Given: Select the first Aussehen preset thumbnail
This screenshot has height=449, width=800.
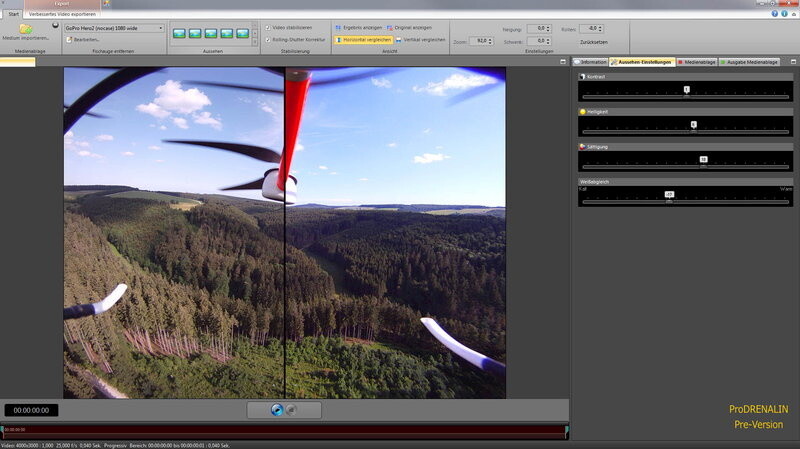Looking at the screenshot, I should tap(180, 33).
